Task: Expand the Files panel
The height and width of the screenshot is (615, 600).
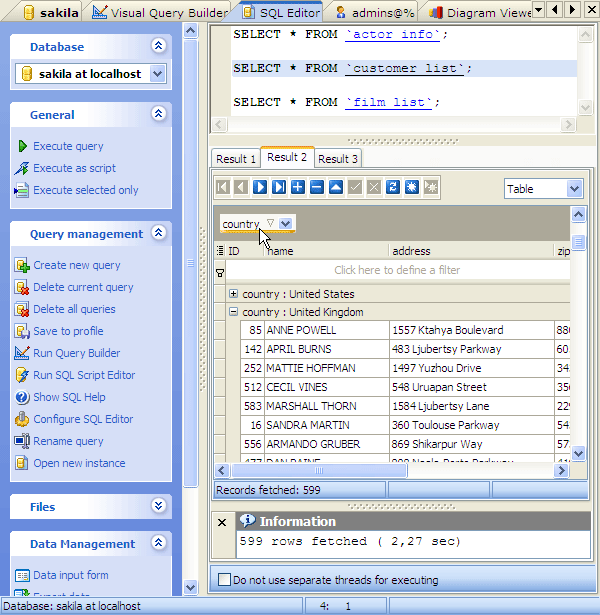Action: pos(158,506)
